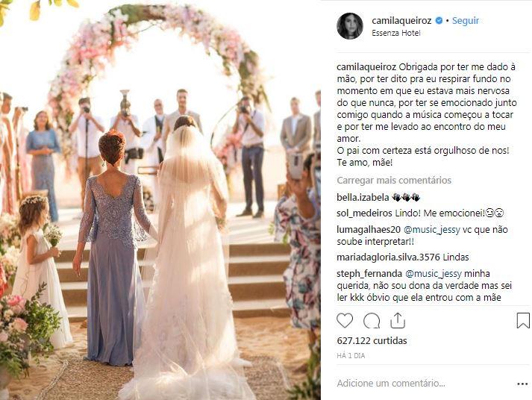Open lumagalhaes20 commenter profile

click(369, 230)
